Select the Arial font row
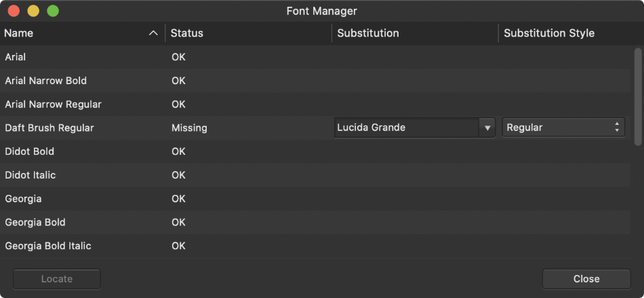This screenshot has height=298, width=644. point(16,57)
